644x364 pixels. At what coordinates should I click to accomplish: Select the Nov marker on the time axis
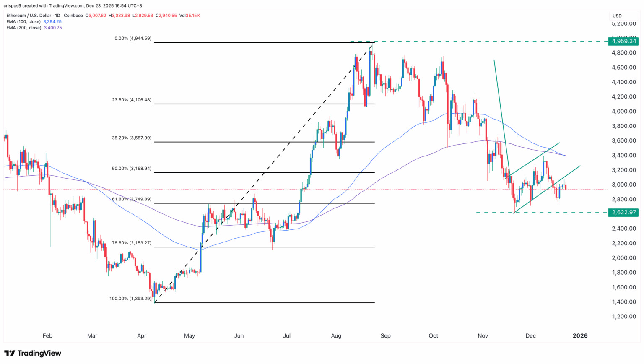(483, 335)
